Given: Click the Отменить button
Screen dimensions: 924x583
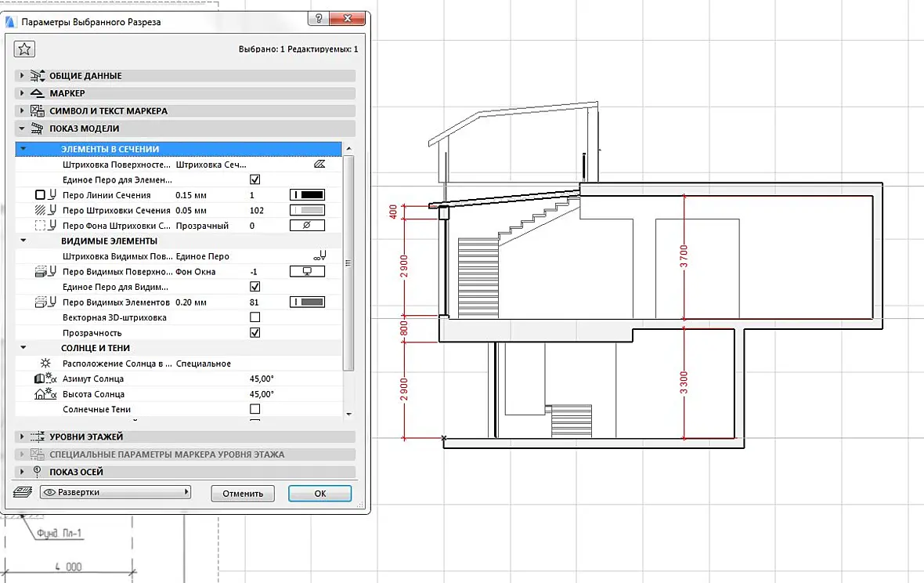Looking at the screenshot, I should pyautogui.click(x=243, y=494).
